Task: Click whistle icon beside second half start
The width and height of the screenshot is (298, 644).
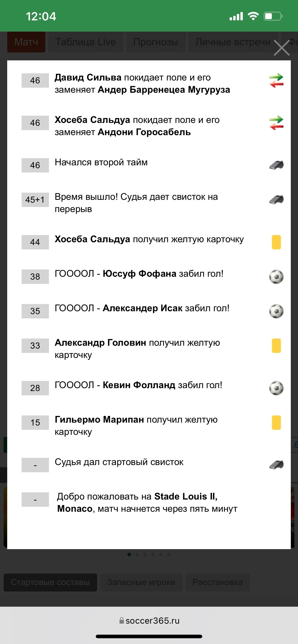Action: pos(276,165)
